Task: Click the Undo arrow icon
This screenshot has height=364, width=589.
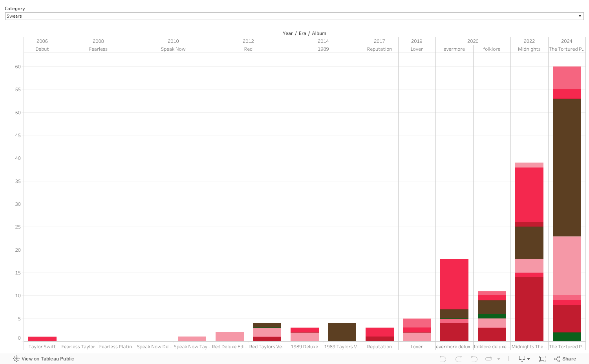Action: pos(443,359)
